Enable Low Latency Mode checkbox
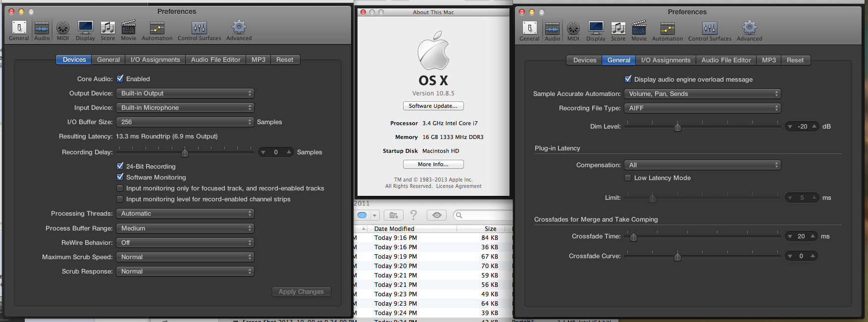 (628, 178)
